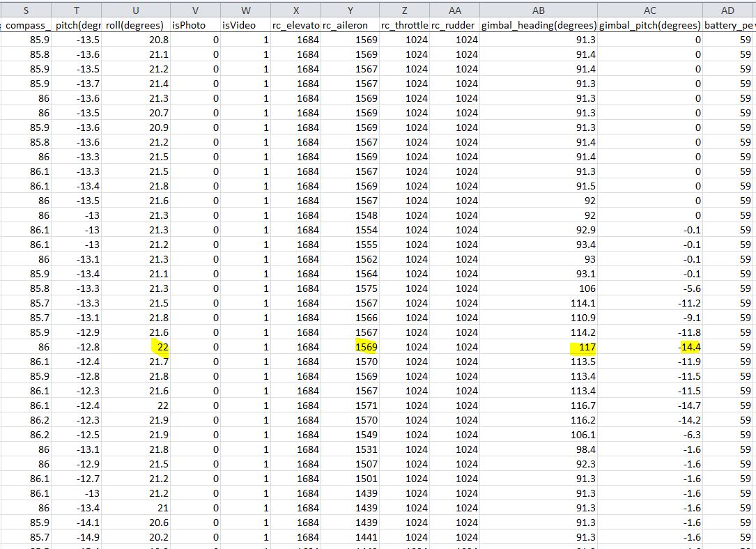Click gimbal heading cell 110.9
This screenshot has width=756, height=549.
pyautogui.click(x=539, y=318)
